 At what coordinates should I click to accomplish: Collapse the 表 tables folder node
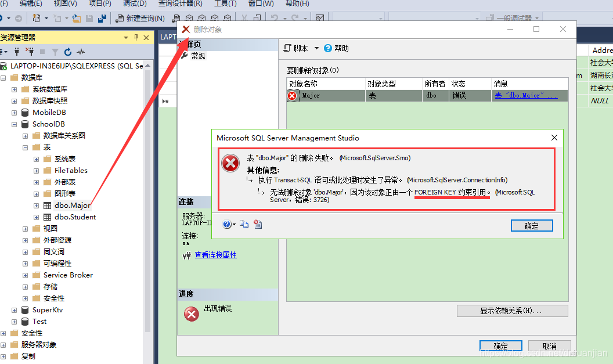[x=25, y=148]
